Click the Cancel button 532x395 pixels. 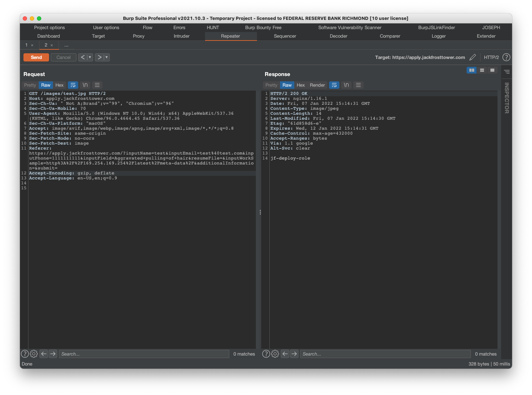(64, 57)
